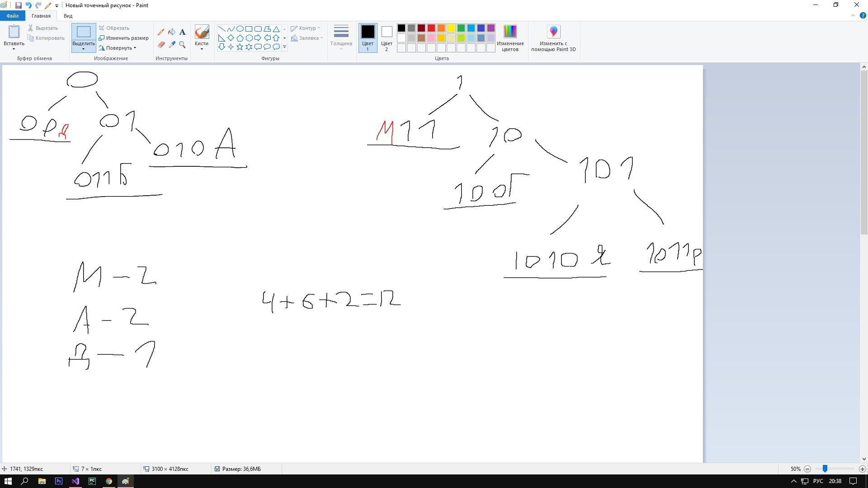Activate the Цвет 2 color selector

(x=387, y=38)
